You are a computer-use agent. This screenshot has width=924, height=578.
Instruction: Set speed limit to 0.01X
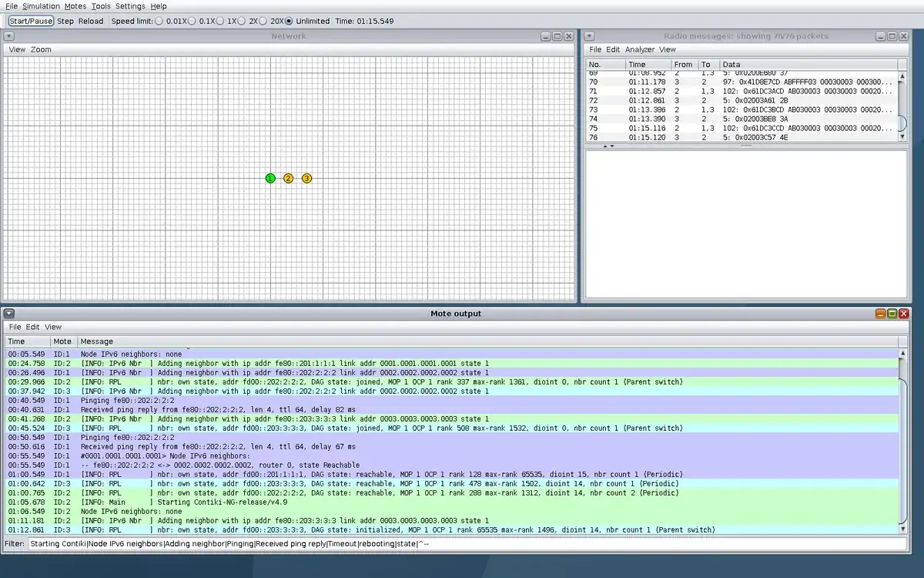pos(159,21)
